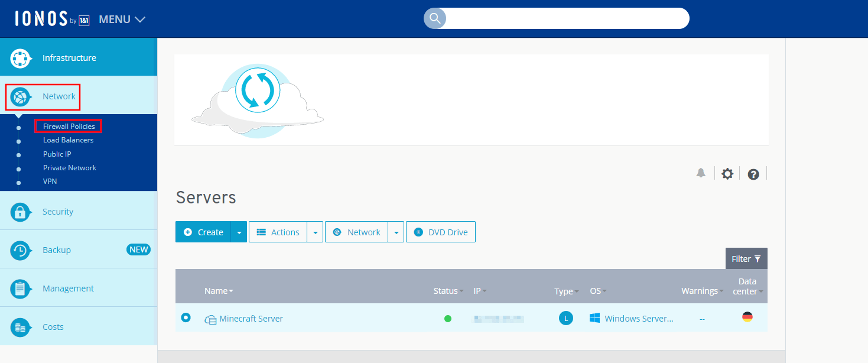Click the Infrastructure section icon

pos(20,58)
